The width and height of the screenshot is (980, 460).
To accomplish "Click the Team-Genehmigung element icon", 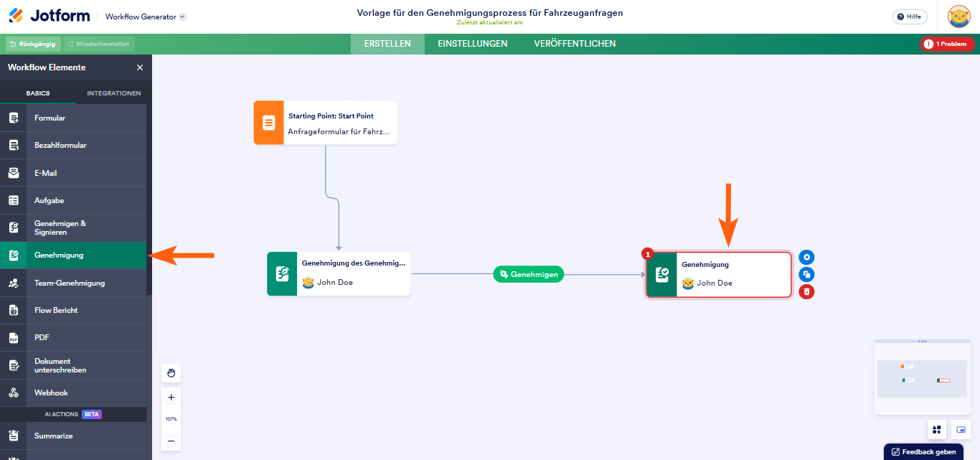I will 14,283.
